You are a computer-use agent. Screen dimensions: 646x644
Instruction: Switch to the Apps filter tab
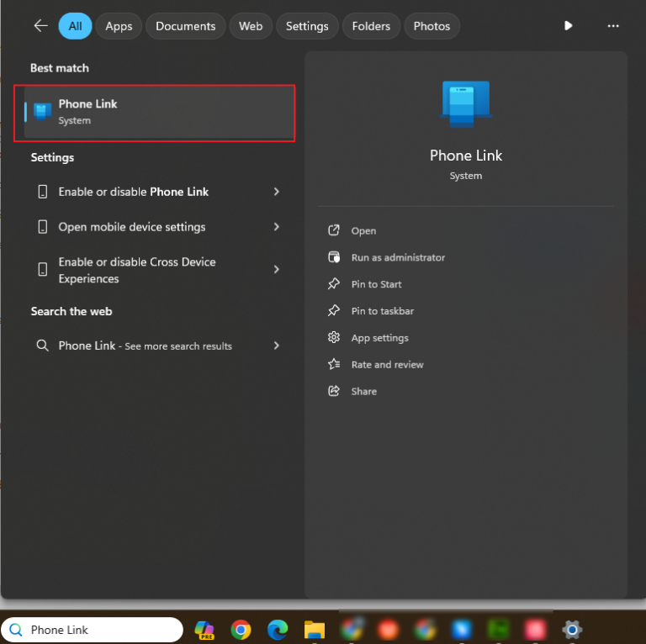(119, 26)
